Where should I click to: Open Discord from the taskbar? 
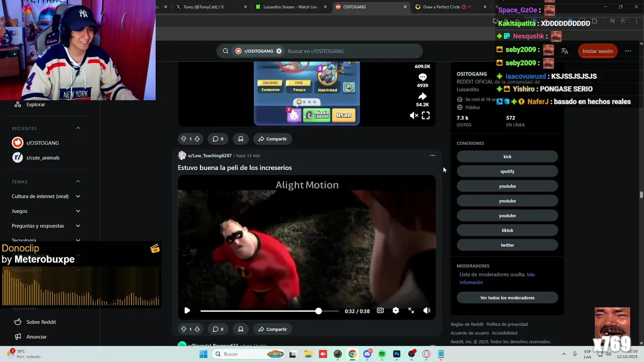[367, 354]
